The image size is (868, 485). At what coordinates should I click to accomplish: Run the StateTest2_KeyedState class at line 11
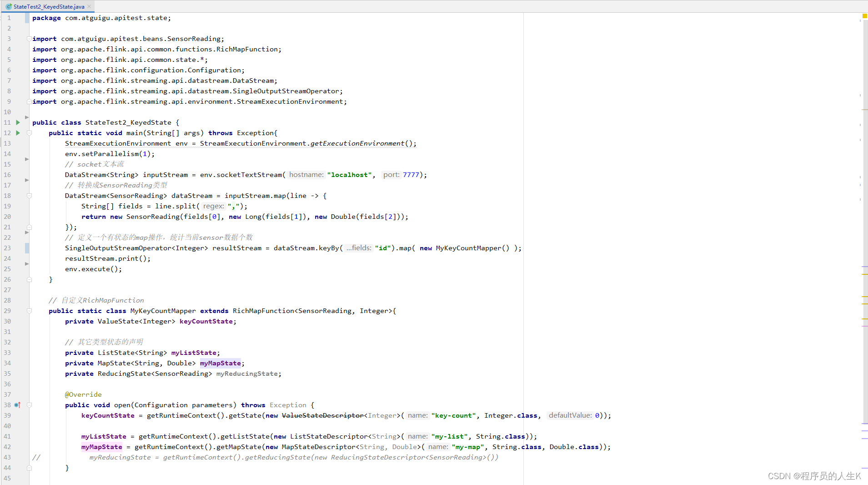(x=18, y=122)
